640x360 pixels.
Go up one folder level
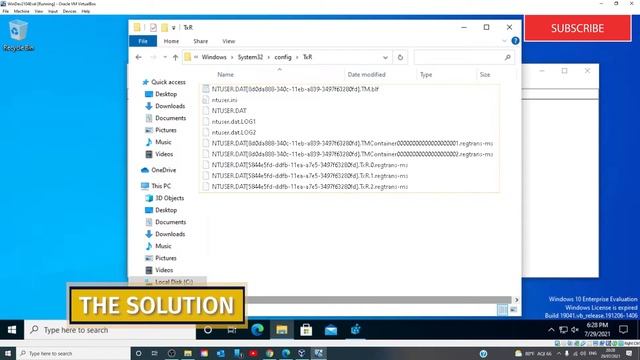coord(175,57)
